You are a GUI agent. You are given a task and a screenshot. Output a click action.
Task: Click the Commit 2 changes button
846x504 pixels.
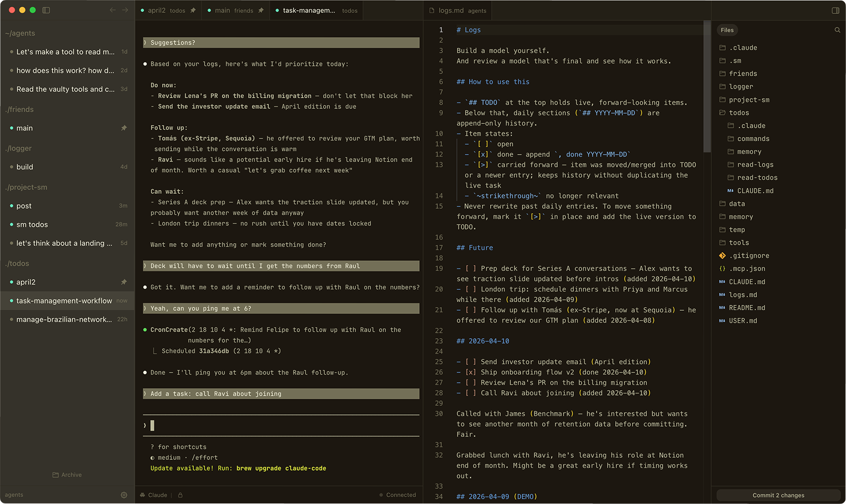pyautogui.click(x=778, y=495)
